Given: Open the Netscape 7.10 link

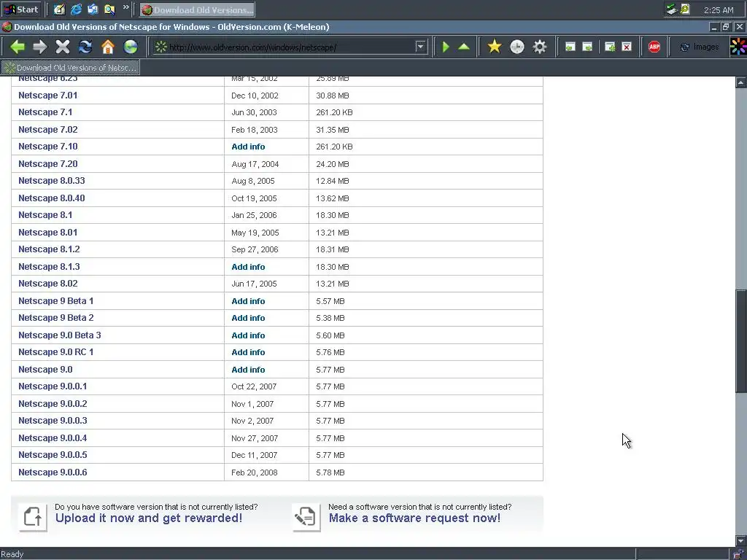Looking at the screenshot, I should [x=47, y=147].
